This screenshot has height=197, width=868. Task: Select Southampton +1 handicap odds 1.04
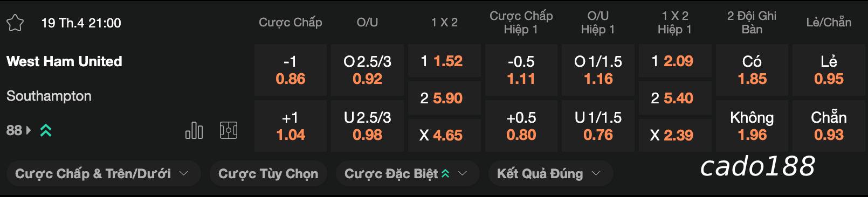pyautogui.click(x=291, y=126)
